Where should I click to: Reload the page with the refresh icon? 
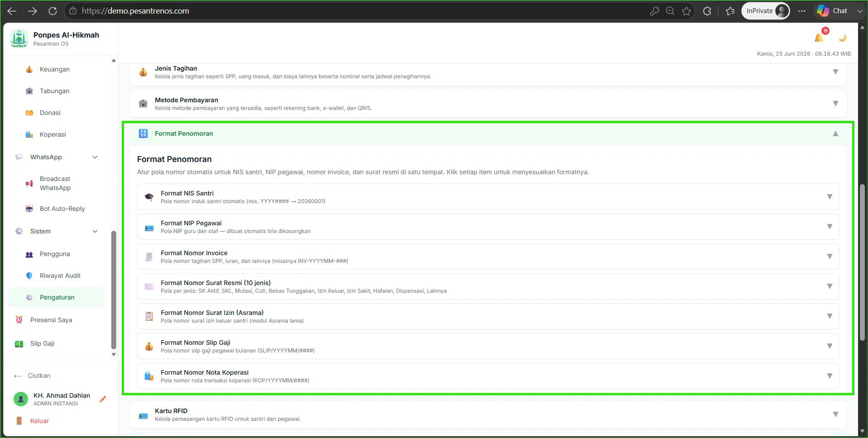coord(52,11)
